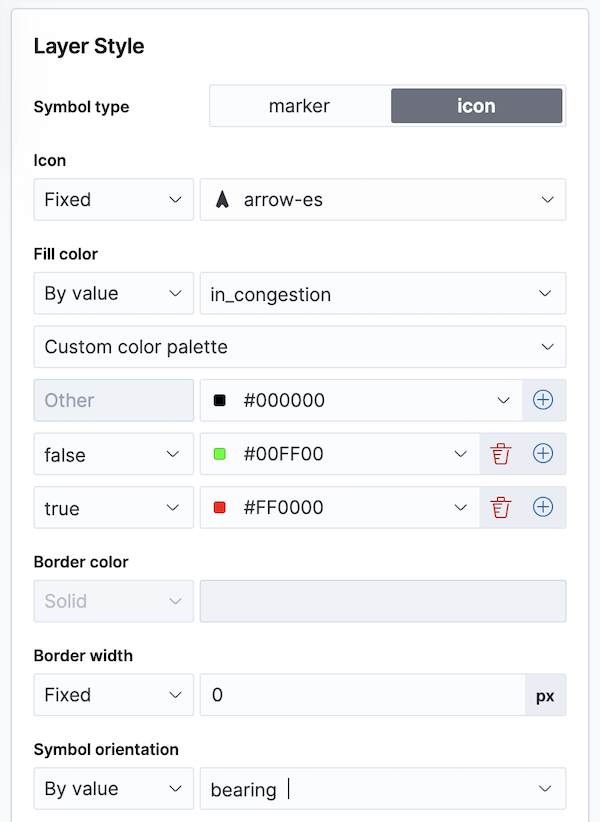Open Fill color By value dropdown
This screenshot has height=822, width=600.
(113, 294)
